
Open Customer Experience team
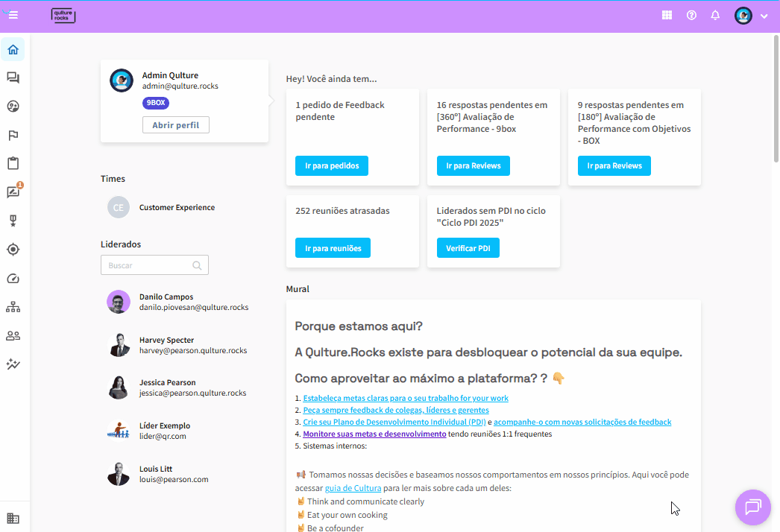(x=177, y=207)
